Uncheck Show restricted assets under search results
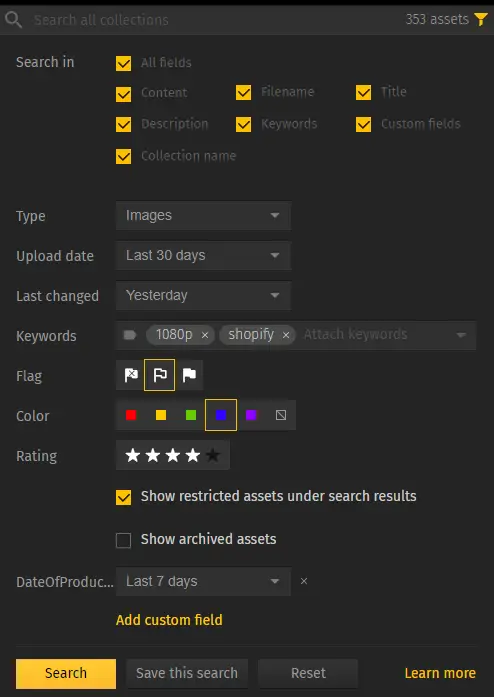494x697 pixels. [x=124, y=497]
